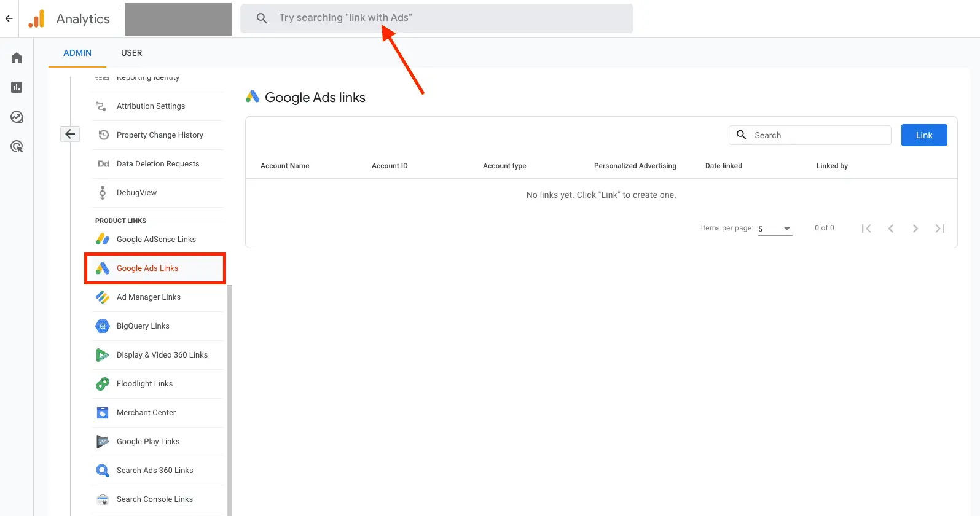
Task: Click the Search Console Links icon
Action: pos(103,499)
